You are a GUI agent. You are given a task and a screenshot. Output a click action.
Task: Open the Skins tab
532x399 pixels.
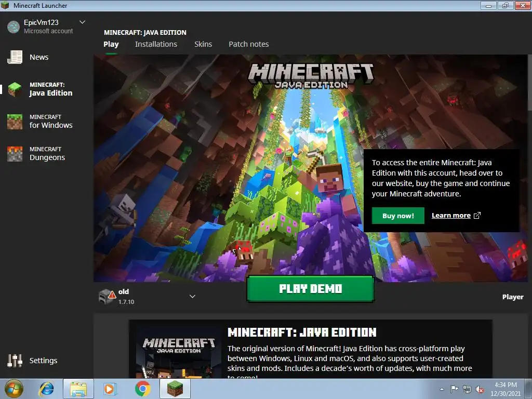203,44
